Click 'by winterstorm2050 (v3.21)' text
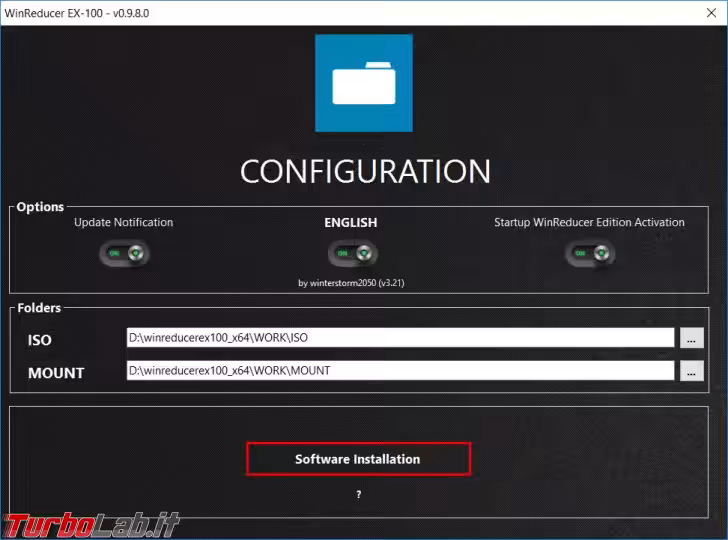Screen dimensions: 728x540 click(351, 283)
